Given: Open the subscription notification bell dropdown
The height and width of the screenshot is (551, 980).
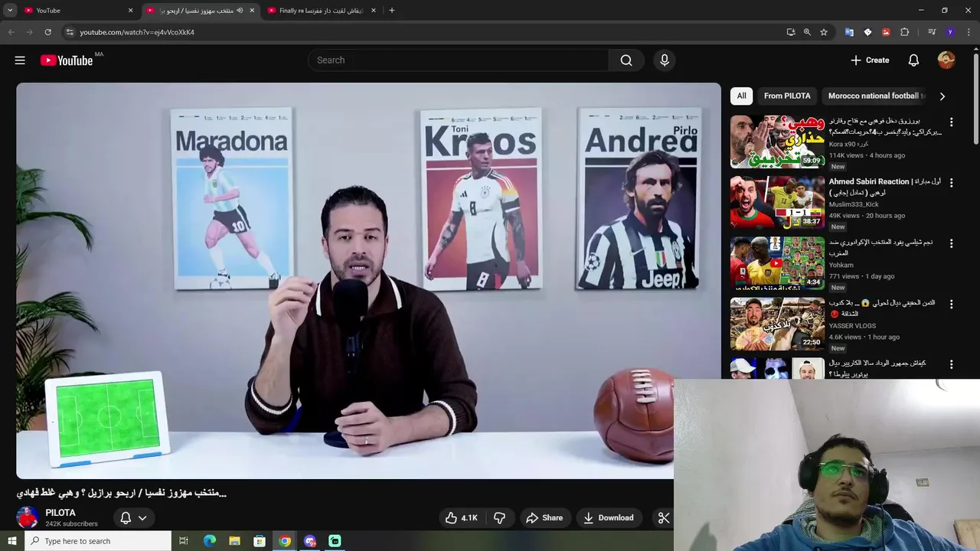Looking at the screenshot, I should (x=133, y=518).
